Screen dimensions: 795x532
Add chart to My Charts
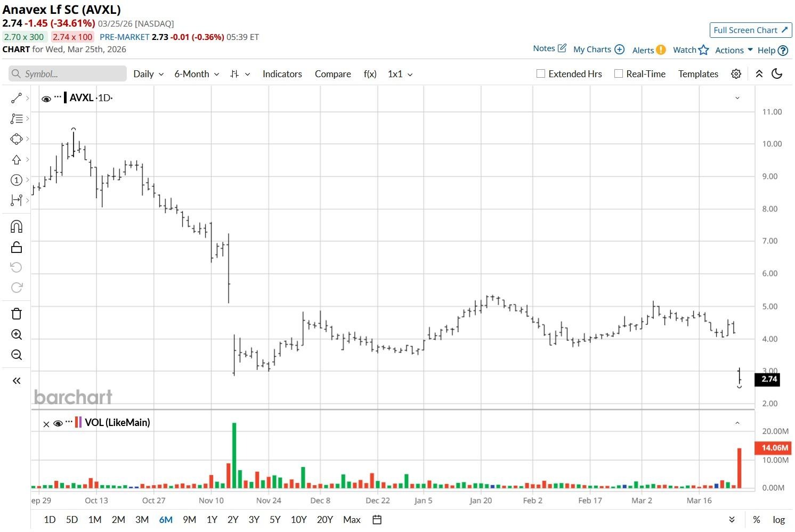pyautogui.click(x=598, y=50)
